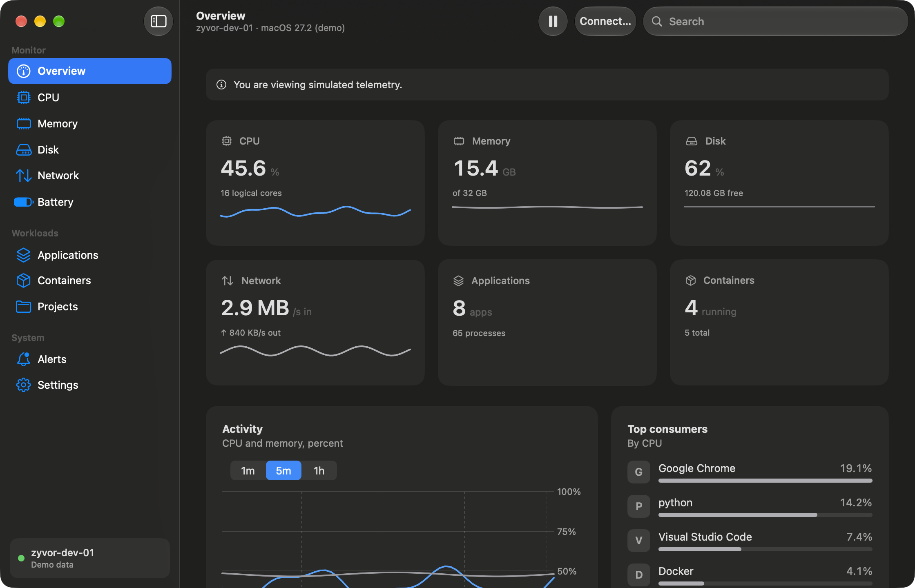Click the info icon in telemetry banner
The height and width of the screenshot is (588, 915).
tap(221, 85)
